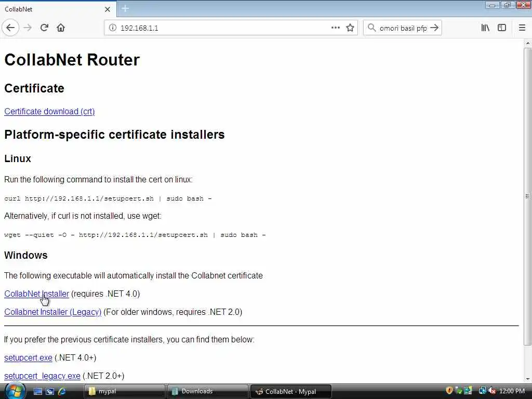Image resolution: width=532 pixels, height=399 pixels.
Task: Click the network tray icon
Action: pos(482,391)
